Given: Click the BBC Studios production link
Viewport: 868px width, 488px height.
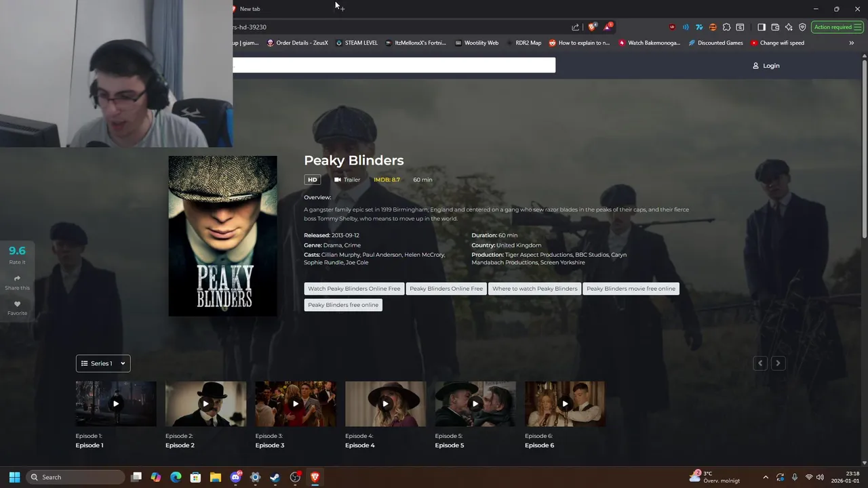Looking at the screenshot, I should [x=592, y=255].
